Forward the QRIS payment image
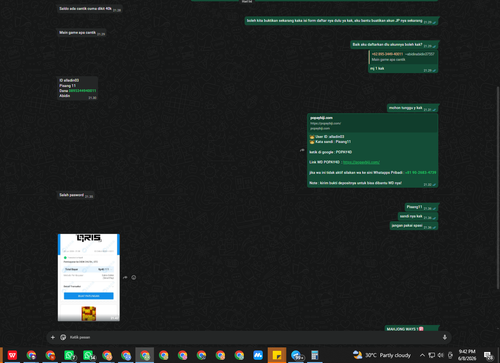This screenshot has width=500, height=363. [125, 277]
